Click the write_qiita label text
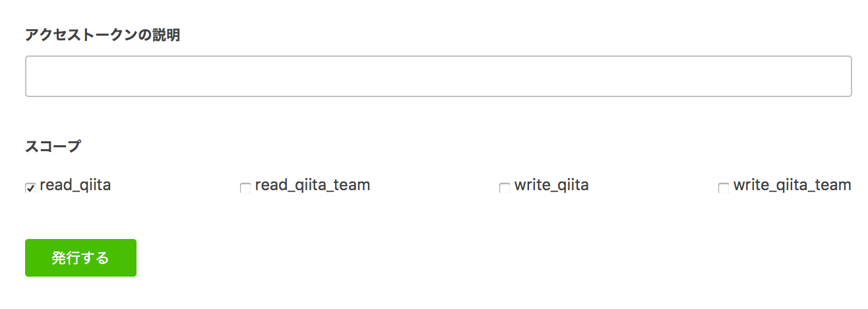The height and width of the screenshot is (309, 868). (551, 186)
